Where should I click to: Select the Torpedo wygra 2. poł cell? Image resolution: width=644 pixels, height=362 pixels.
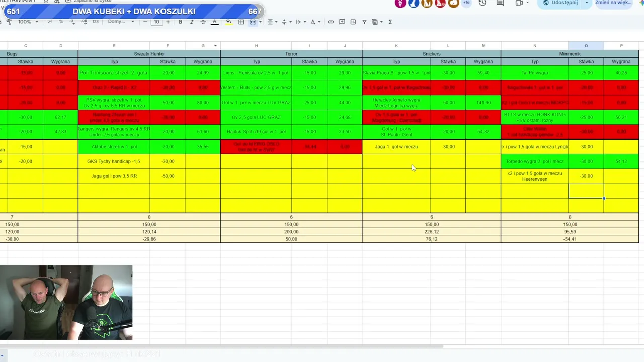point(535,161)
